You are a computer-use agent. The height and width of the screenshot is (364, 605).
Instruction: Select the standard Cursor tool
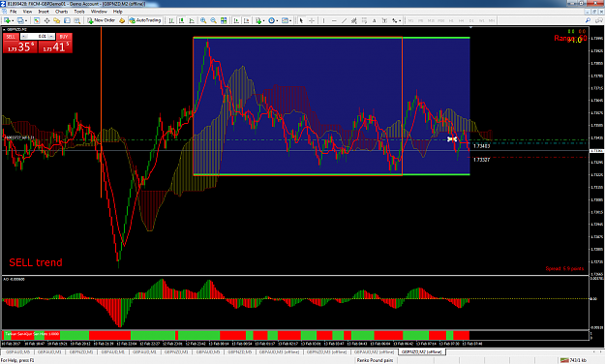(301, 20)
